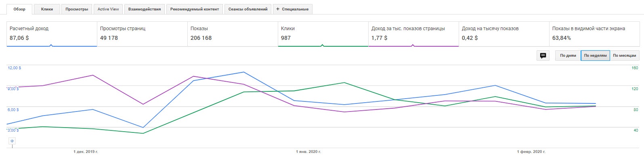Toggle Клики metric line on chart
The image size is (644, 159).
pos(323,34)
